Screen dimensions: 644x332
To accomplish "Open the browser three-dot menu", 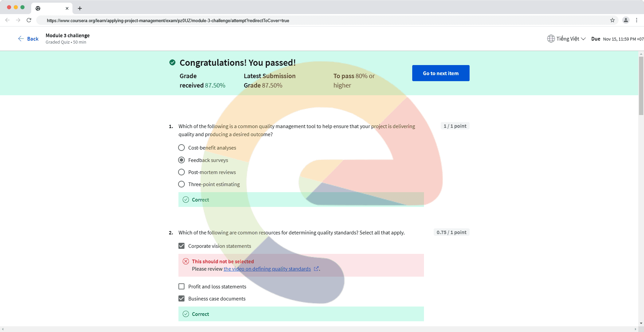I will point(637,20).
